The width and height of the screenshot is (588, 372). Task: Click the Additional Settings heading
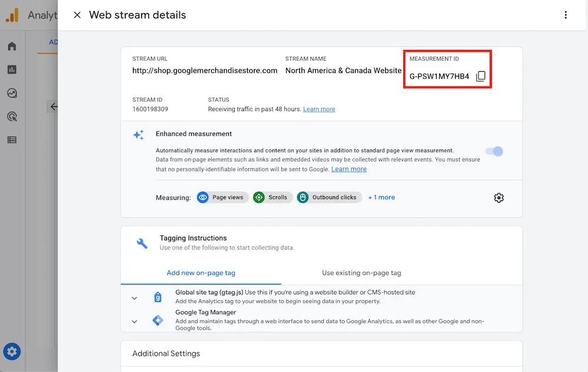click(x=166, y=354)
